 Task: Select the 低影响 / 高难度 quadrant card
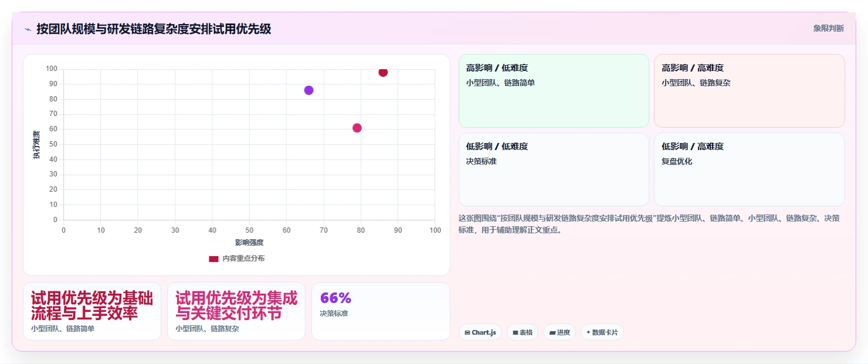point(750,169)
